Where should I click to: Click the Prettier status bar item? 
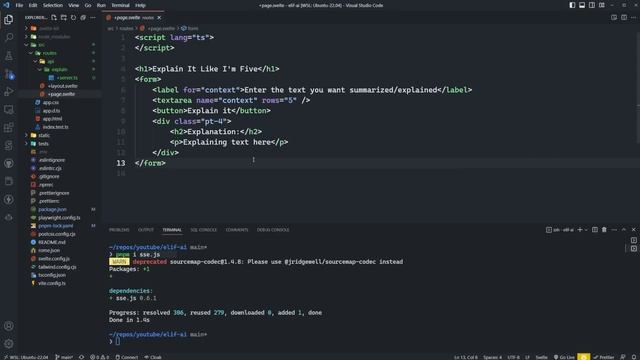pos(604,357)
